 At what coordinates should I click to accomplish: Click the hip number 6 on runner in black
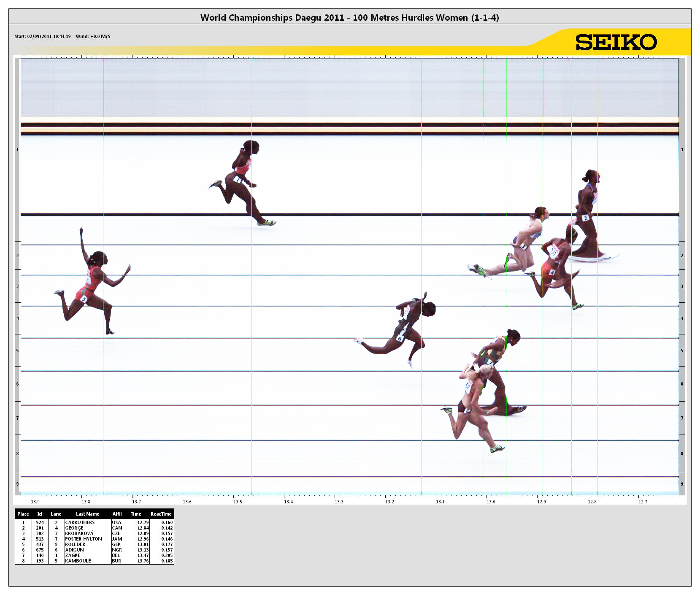coord(400,338)
